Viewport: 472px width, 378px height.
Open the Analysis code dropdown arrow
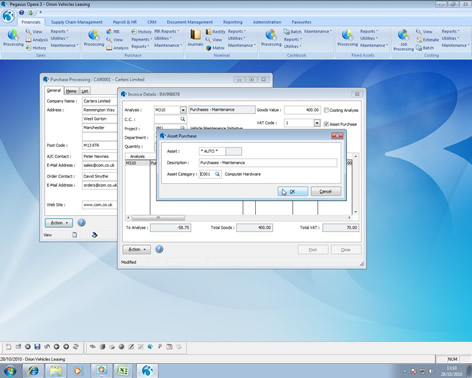click(x=183, y=110)
